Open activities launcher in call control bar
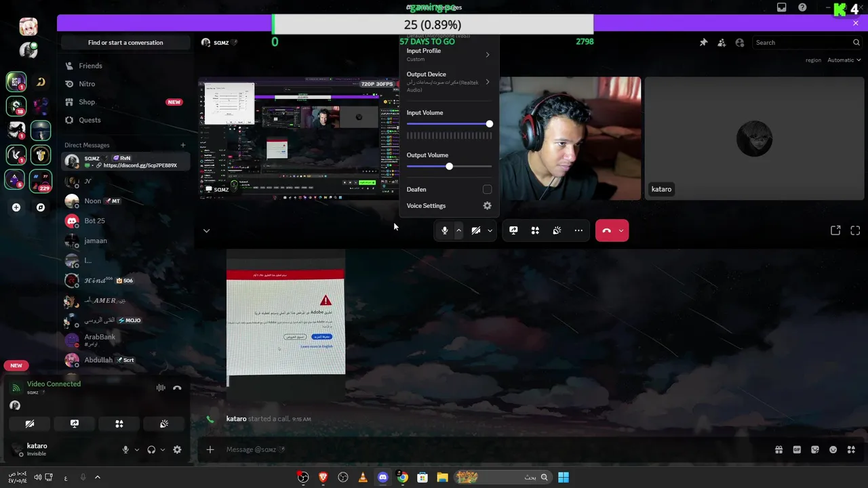Image resolution: width=868 pixels, height=488 pixels. [535, 230]
